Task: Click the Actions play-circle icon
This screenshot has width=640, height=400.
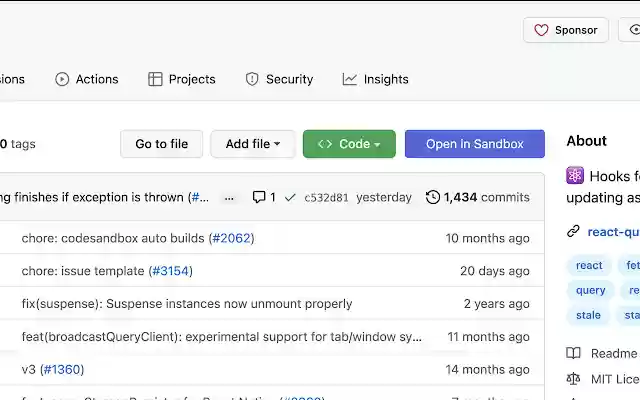Action: point(62,79)
